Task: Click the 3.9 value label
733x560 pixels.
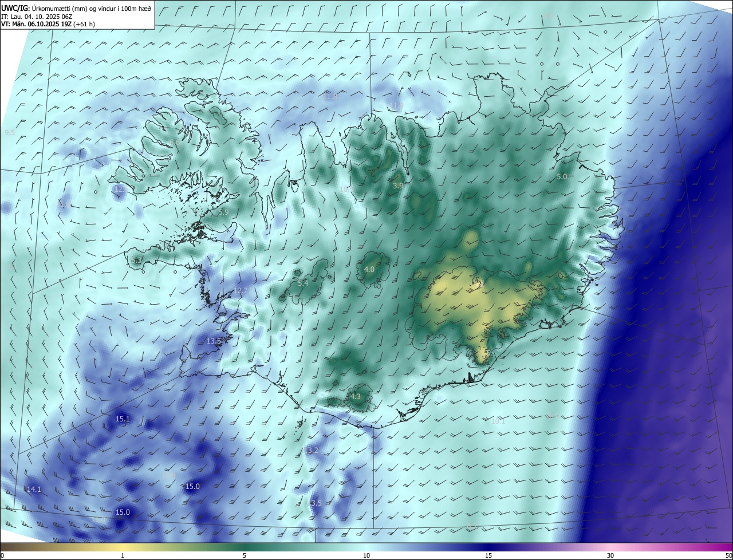Action: click(398, 186)
